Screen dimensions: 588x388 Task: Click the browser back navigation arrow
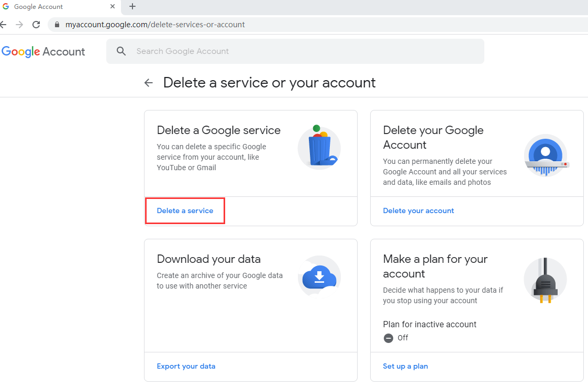coord(4,24)
